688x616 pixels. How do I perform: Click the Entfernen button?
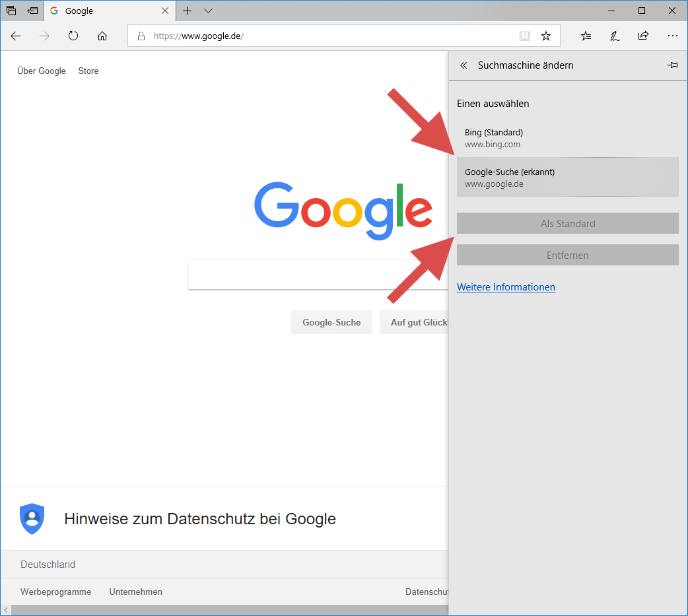pos(567,255)
